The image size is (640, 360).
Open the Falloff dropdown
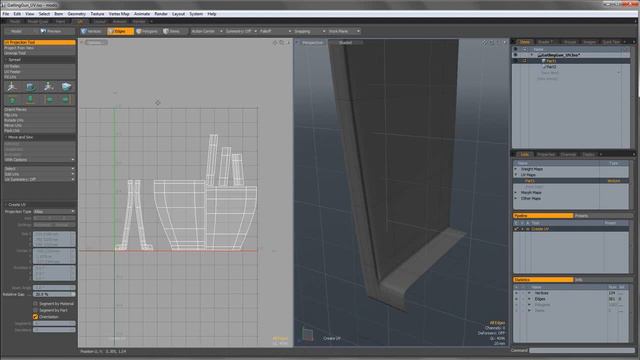[276, 31]
